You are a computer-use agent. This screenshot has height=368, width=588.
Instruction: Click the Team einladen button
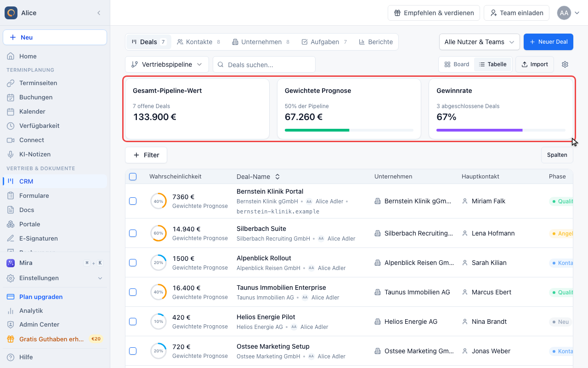pyautogui.click(x=516, y=13)
